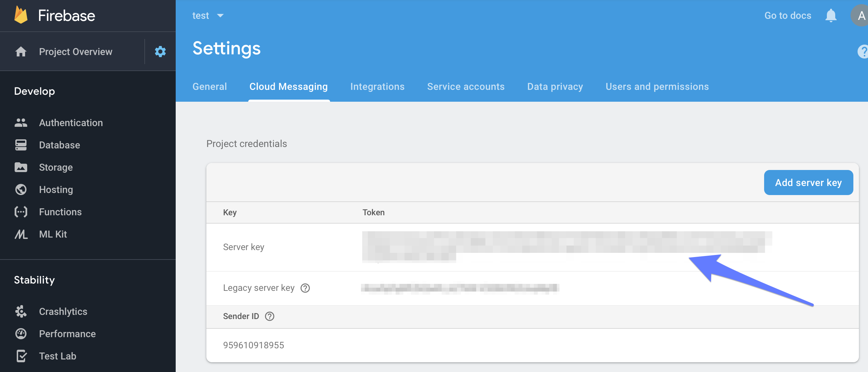Follow the Go to docs link
Screen dimensions: 868x372
788,15
